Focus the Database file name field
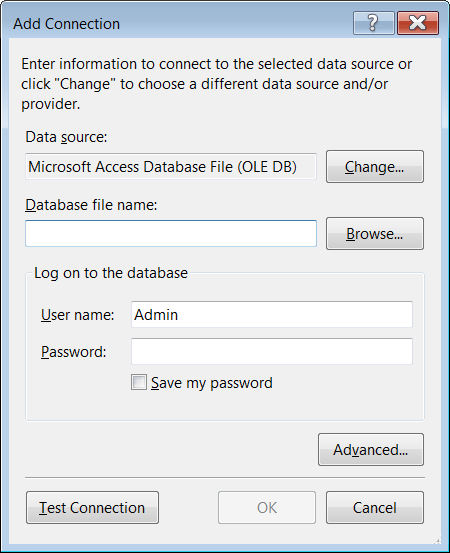The width and height of the screenshot is (450, 553). coord(171,233)
